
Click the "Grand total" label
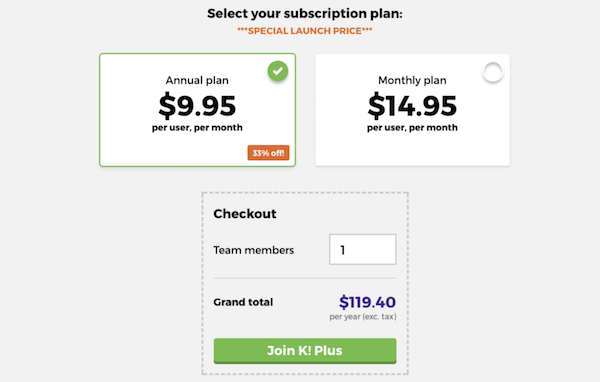[243, 302]
